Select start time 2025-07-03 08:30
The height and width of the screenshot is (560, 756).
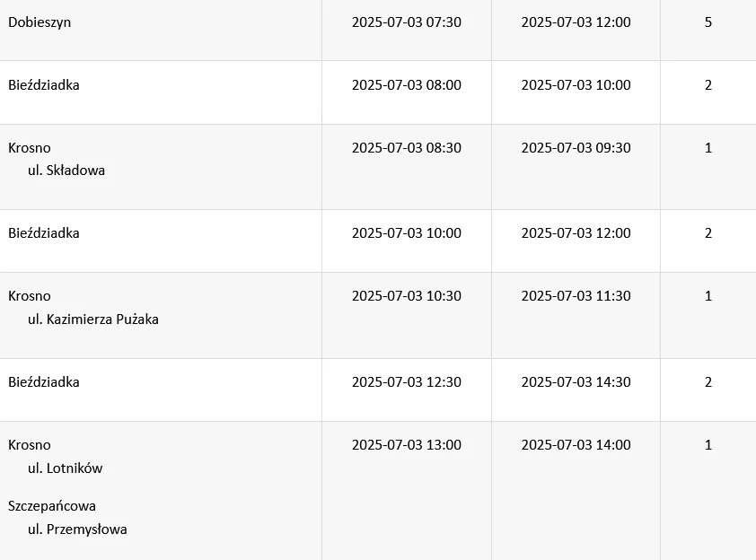(x=407, y=147)
